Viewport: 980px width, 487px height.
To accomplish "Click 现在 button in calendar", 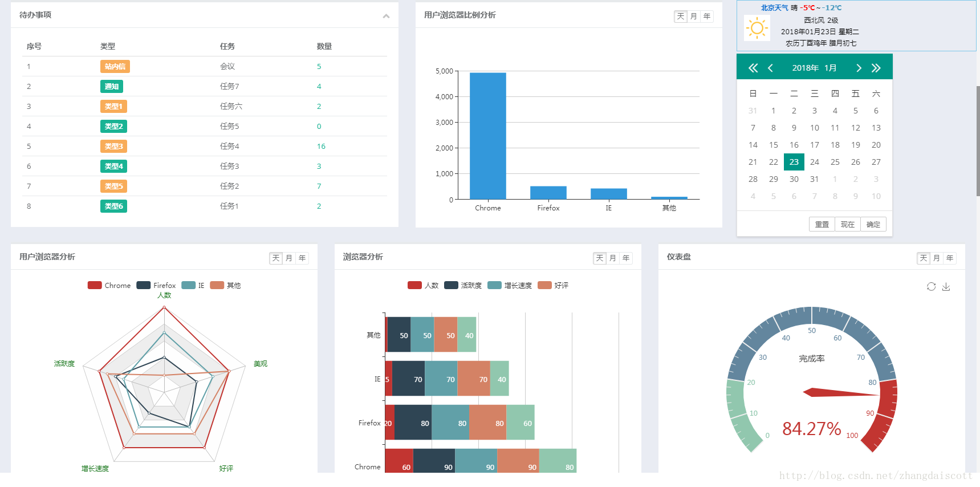I will tap(848, 224).
